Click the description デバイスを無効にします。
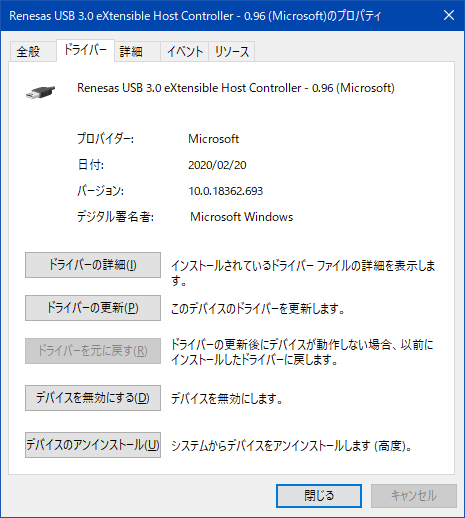Image resolution: width=465 pixels, height=518 pixels. tap(227, 398)
